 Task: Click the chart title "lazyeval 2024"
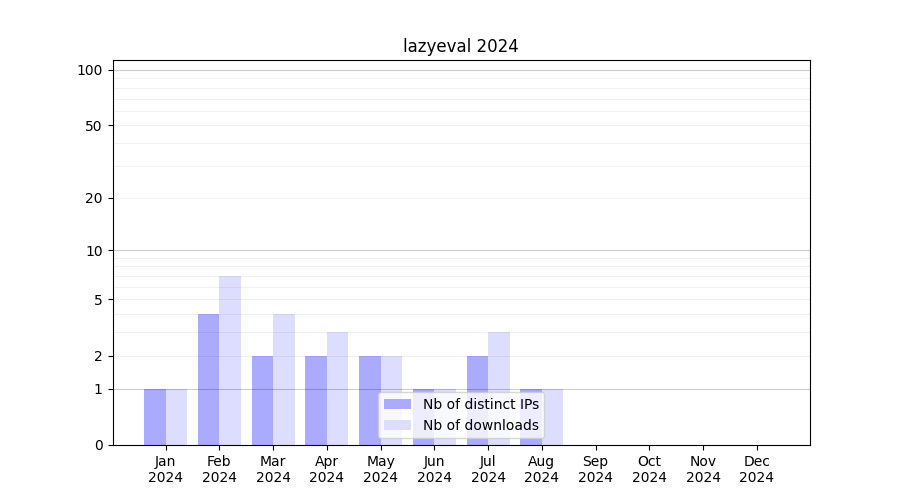[x=460, y=46]
